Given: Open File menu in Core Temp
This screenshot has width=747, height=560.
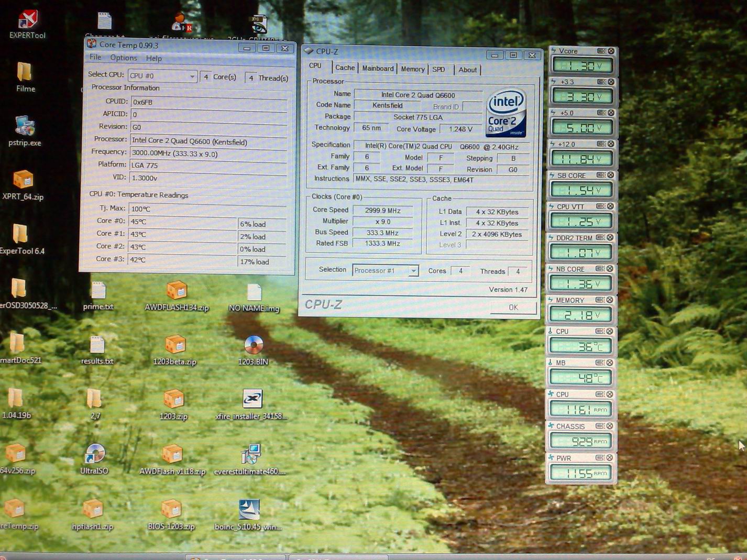Looking at the screenshot, I should 95,57.
